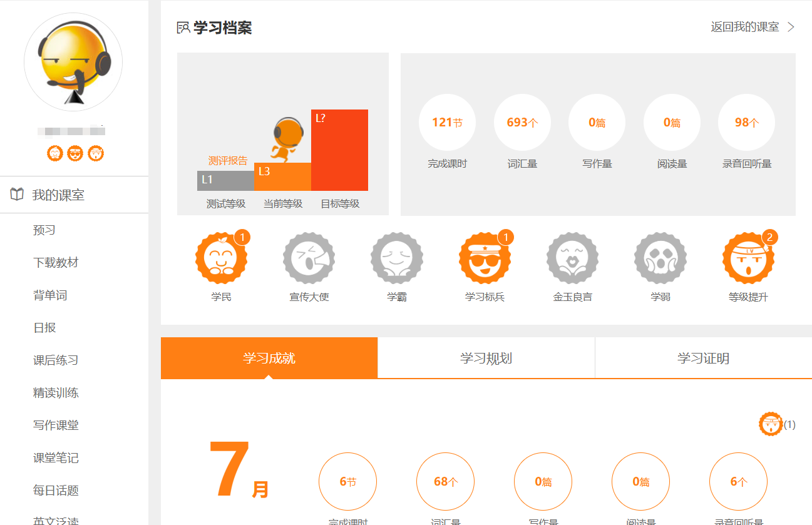The height and width of the screenshot is (525, 812).
Task: Select the 学霸 badge icon
Action: [x=397, y=258]
